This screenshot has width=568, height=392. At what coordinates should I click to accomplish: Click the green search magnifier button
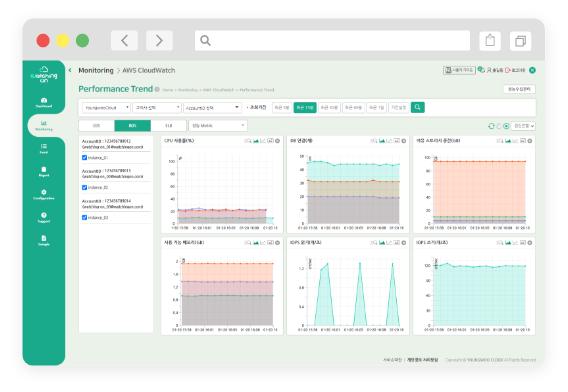[x=418, y=107]
